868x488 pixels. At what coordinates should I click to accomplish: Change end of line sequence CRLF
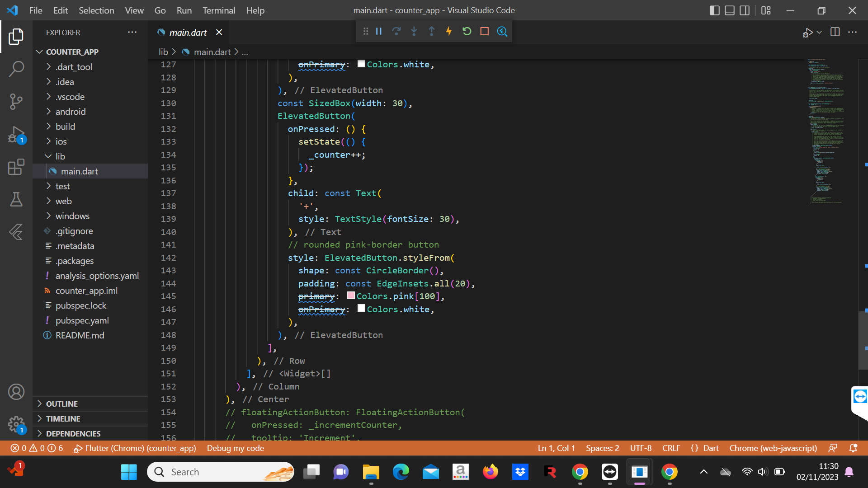671,448
